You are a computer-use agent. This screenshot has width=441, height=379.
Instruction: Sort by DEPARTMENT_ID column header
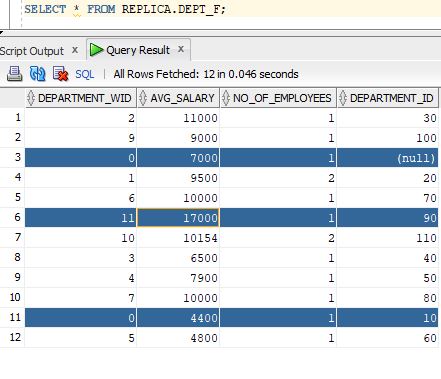pyautogui.click(x=388, y=98)
